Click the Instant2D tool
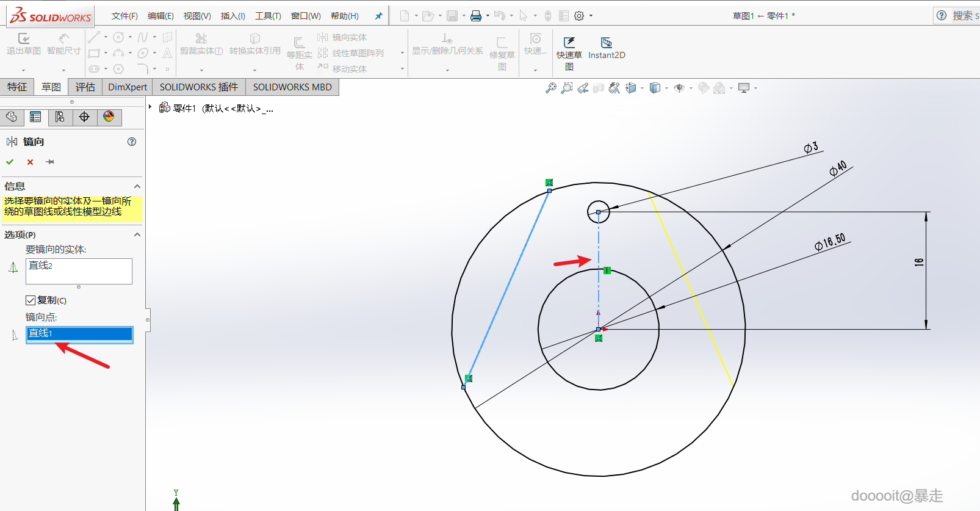Image resolution: width=980 pixels, height=511 pixels. (x=606, y=48)
